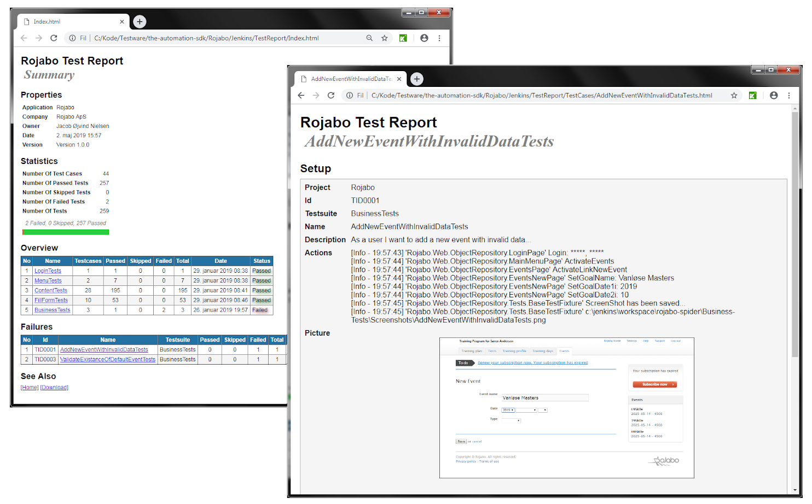812x504 pixels.
Task: Open BusinessTests link in Overview table
Action: click(x=53, y=310)
